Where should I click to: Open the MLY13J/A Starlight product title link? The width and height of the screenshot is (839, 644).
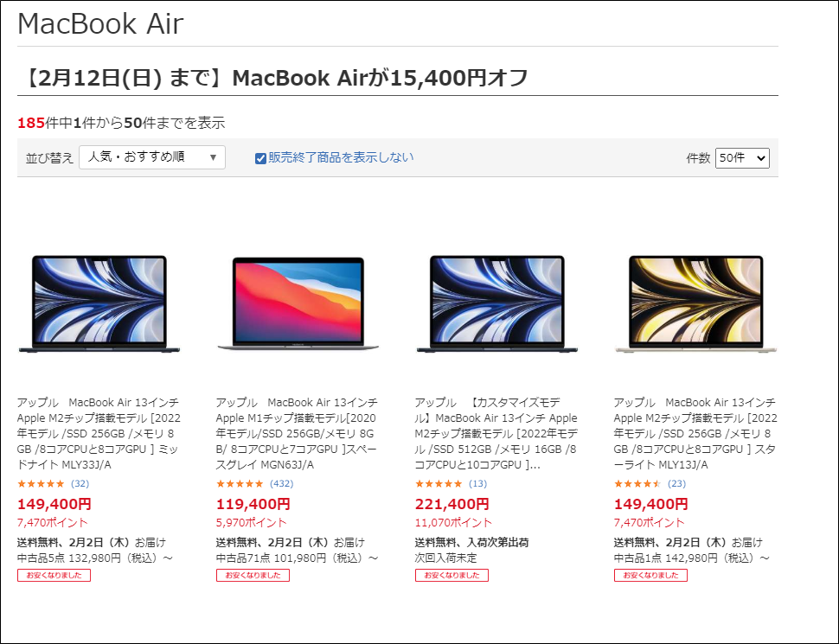(x=695, y=433)
